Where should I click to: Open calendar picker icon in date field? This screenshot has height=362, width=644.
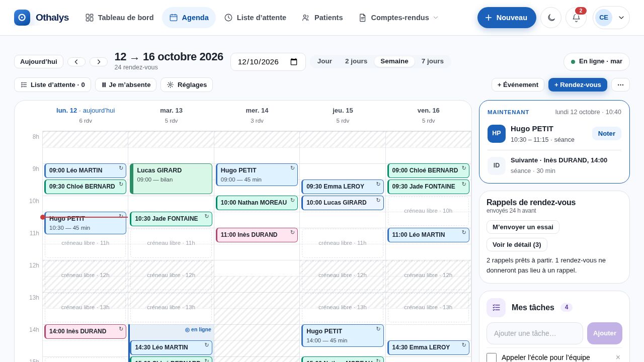point(294,62)
